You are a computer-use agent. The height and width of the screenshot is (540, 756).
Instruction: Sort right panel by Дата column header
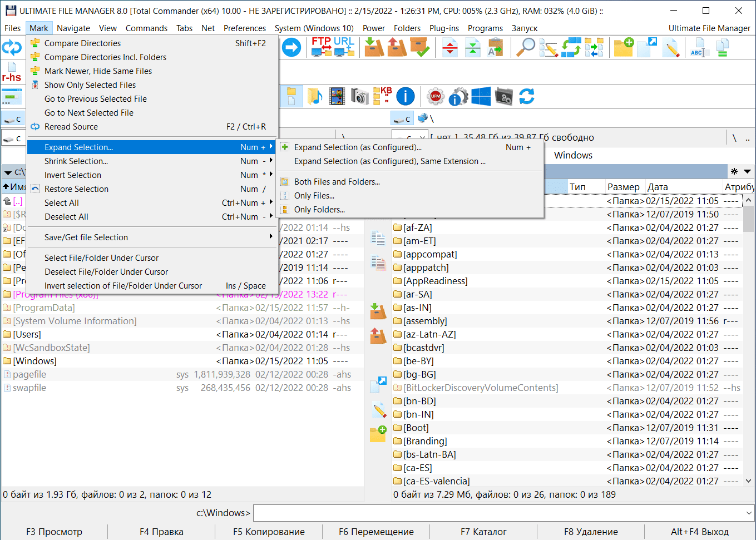tap(683, 187)
